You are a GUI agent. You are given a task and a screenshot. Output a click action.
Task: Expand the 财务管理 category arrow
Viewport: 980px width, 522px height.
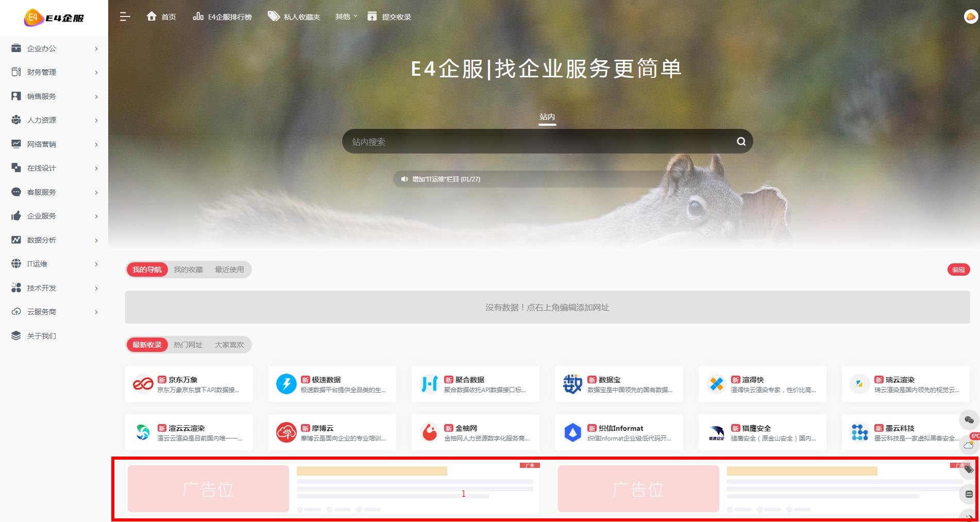pos(96,73)
